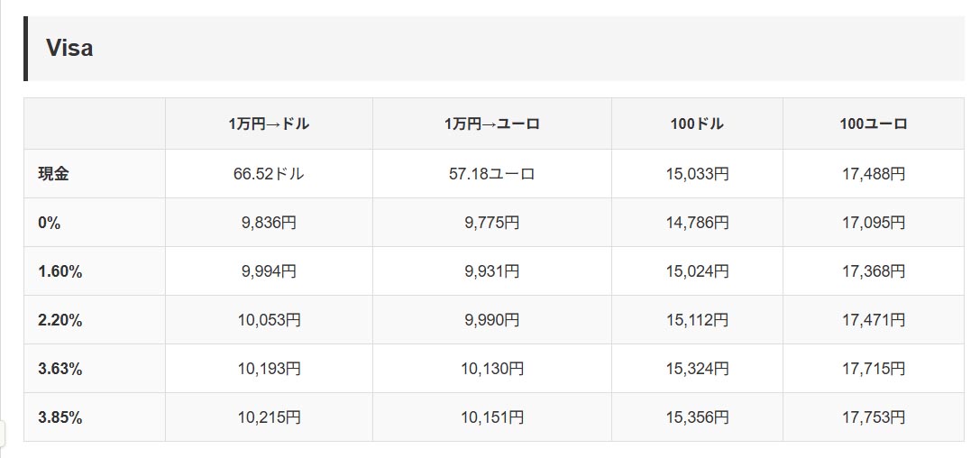Select the 57.18ユーロ cell
Image resolution: width=980 pixels, height=458 pixels.
(491, 174)
